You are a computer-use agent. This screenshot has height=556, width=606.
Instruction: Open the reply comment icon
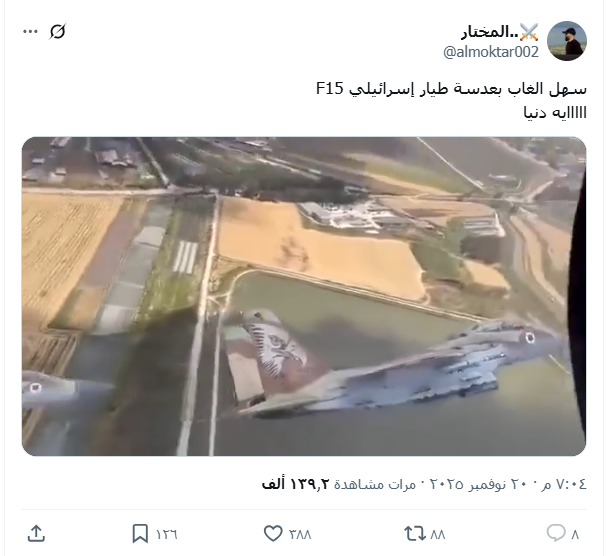(556, 533)
